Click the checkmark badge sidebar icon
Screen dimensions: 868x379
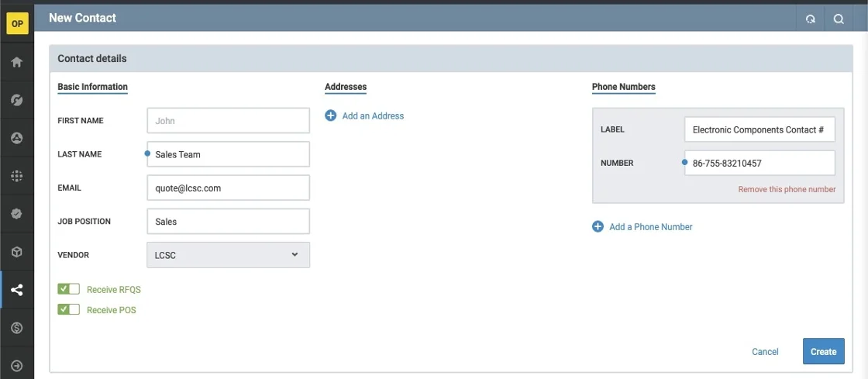(17, 214)
